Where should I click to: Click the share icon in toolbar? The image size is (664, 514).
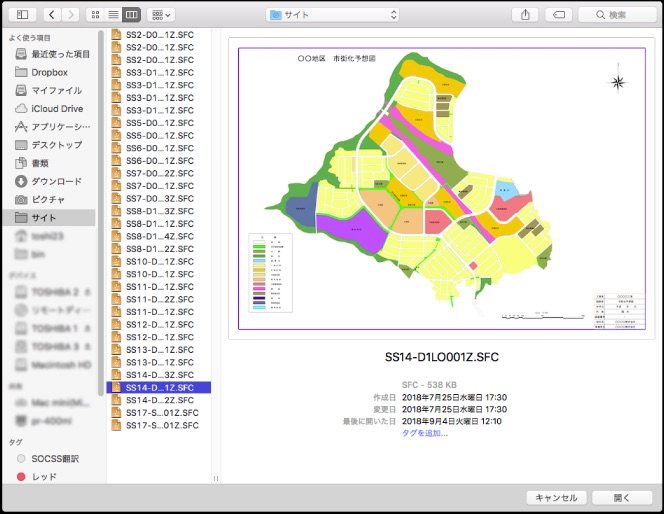(525, 15)
